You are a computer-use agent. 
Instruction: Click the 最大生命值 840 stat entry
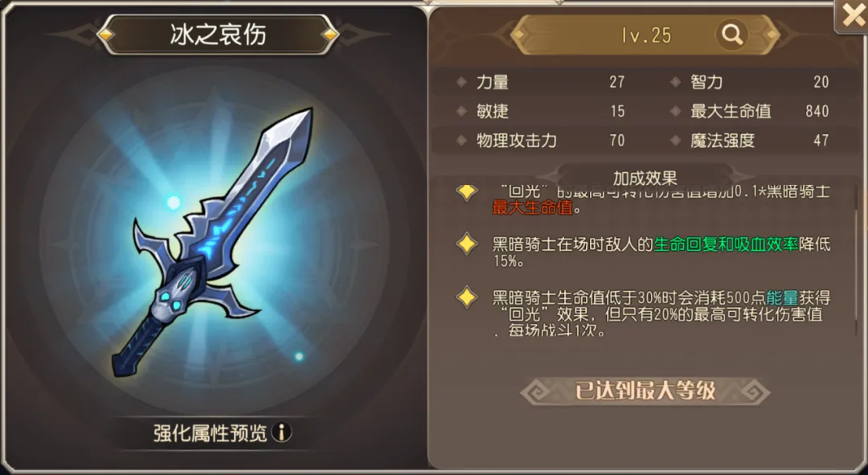click(x=750, y=111)
